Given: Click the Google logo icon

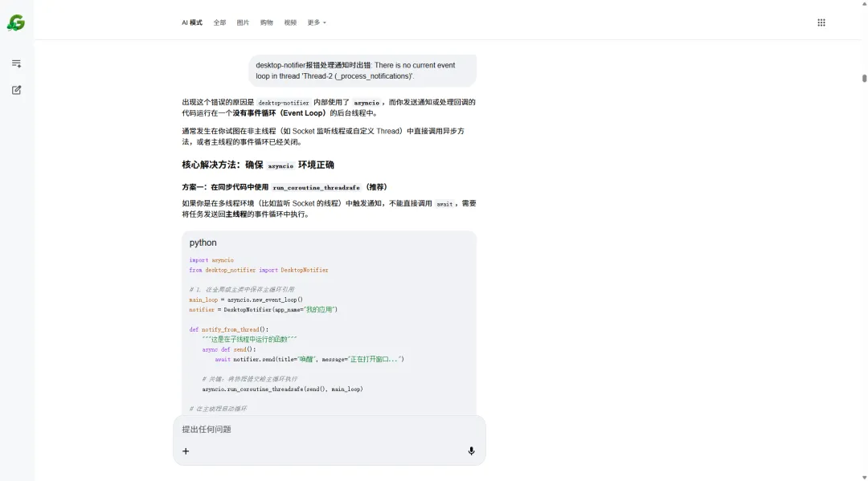Looking at the screenshot, I should coord(16,22).
